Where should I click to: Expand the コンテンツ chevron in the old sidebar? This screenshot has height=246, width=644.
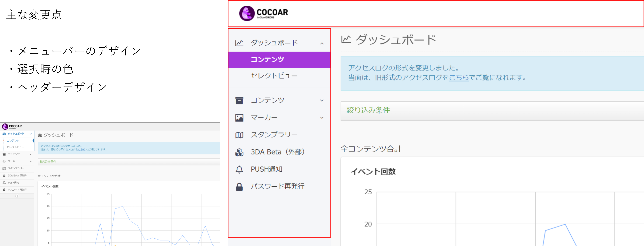pyautogui.click(x=31, y=154)
